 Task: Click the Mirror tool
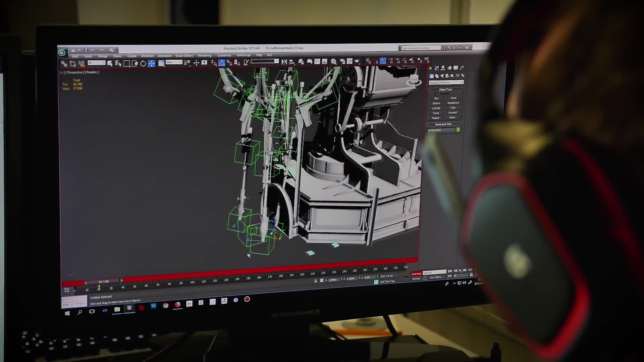pos(284,61)
